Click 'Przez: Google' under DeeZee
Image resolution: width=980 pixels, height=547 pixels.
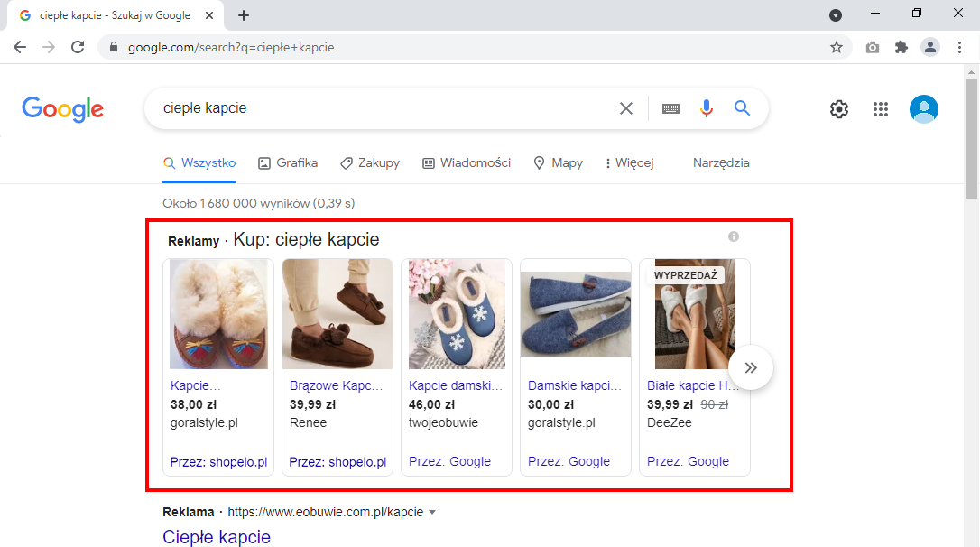[689, 461]
